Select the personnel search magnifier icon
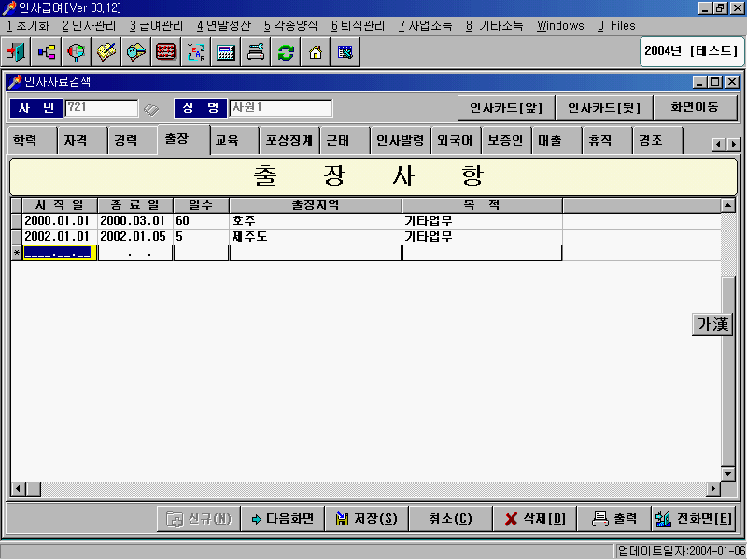The width and height of the screenshot is (747, 560). coord(76,52)
